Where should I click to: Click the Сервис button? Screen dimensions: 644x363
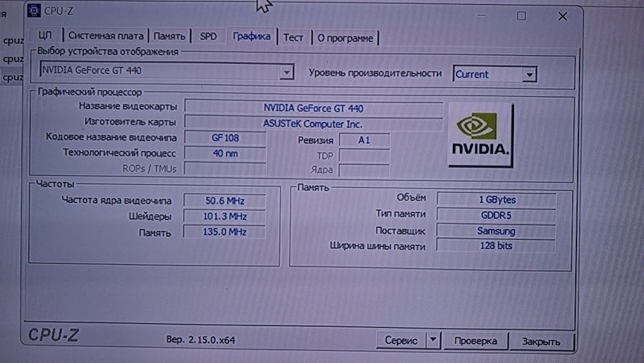click(401, 340)
